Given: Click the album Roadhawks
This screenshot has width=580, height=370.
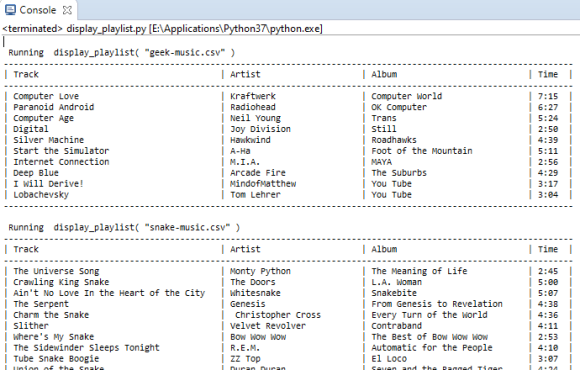Looking at the screenshot, I should 394,140.
